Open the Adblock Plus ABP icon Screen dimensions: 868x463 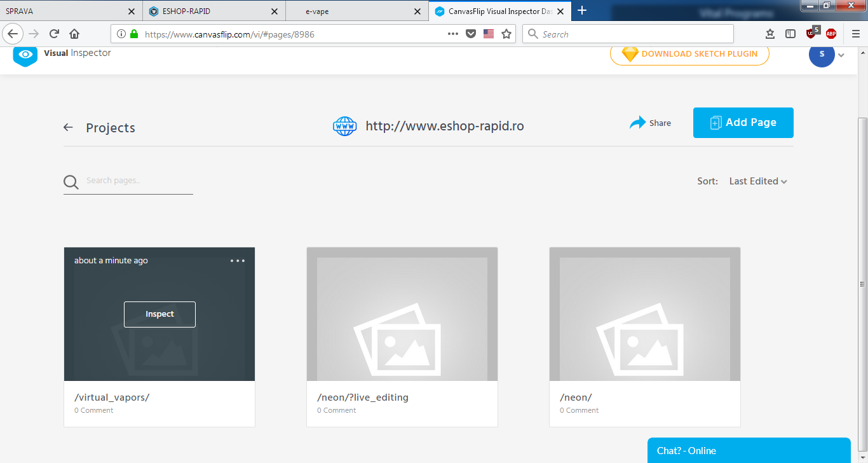pyautogui.click(x=831, y=34)
